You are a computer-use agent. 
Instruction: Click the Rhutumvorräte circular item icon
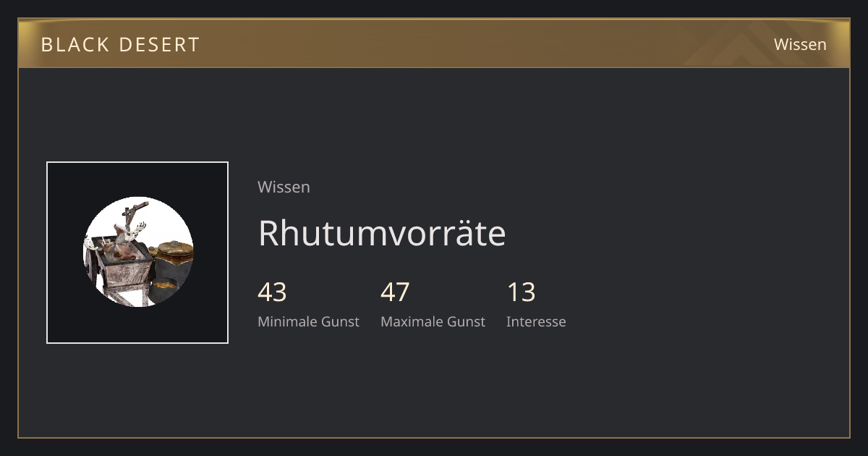click(x=138, y=252)
